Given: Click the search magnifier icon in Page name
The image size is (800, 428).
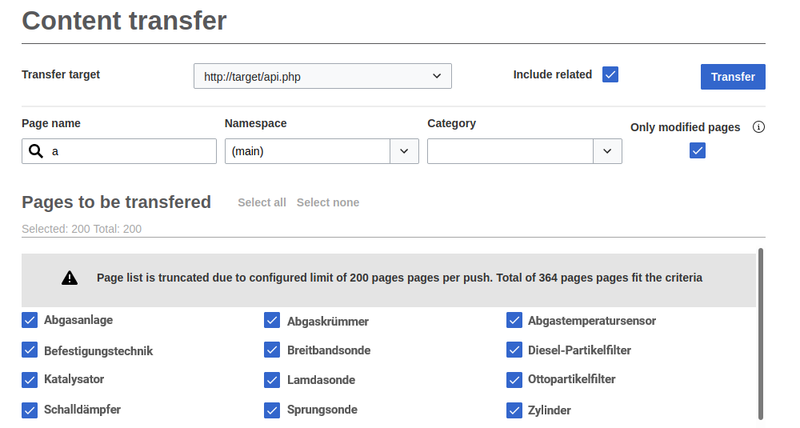Looking at the screenshot, I should (36, 151).
